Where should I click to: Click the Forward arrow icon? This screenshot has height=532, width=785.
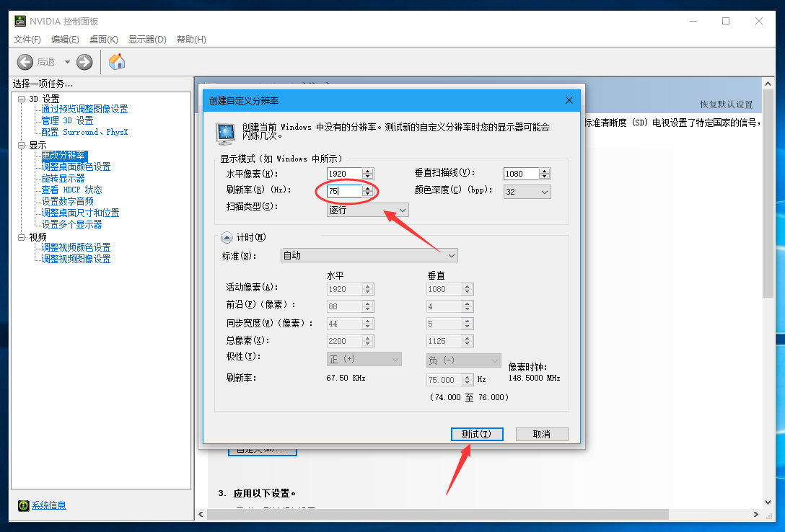pyautogui.click(x=84, y=62)
